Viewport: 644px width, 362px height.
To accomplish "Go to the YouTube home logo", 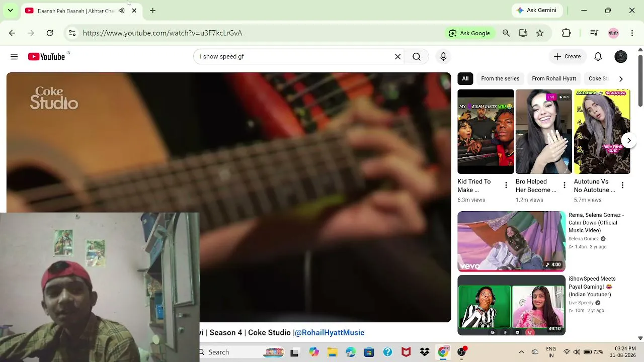I will 46,57.
